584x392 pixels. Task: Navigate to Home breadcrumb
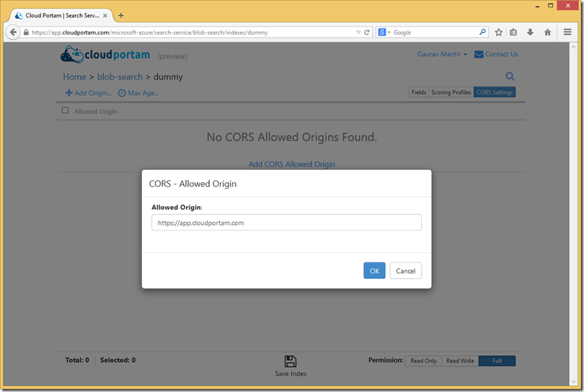tap(74, 76)
